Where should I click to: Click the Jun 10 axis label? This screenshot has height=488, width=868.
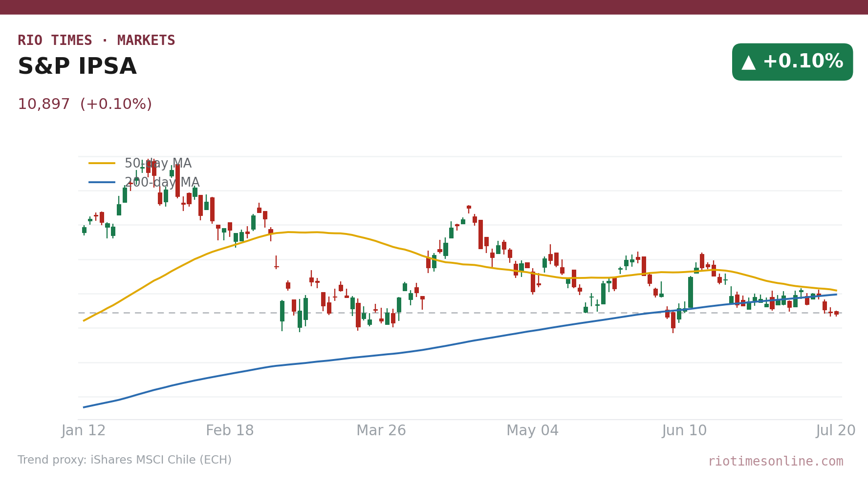[x=684, y=431]
